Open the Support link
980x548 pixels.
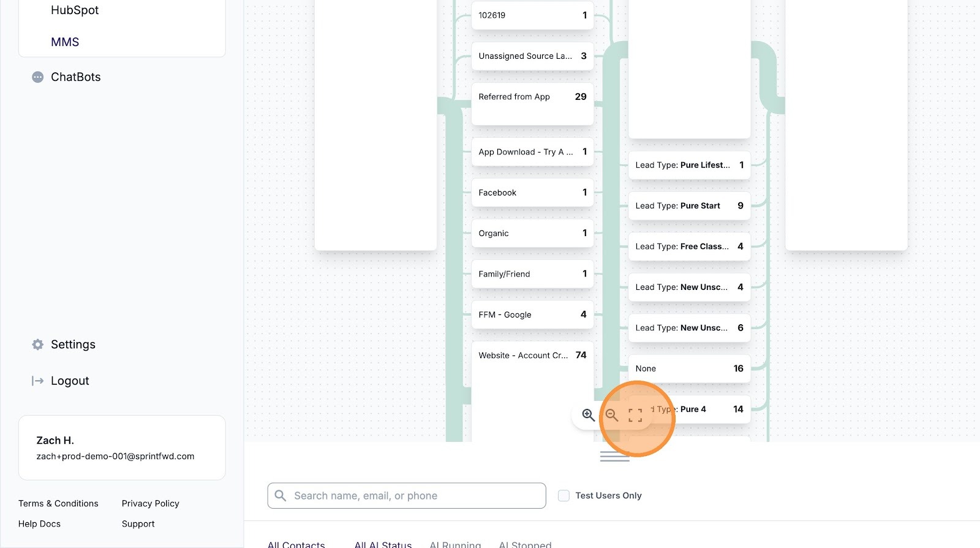pos(138,523)
